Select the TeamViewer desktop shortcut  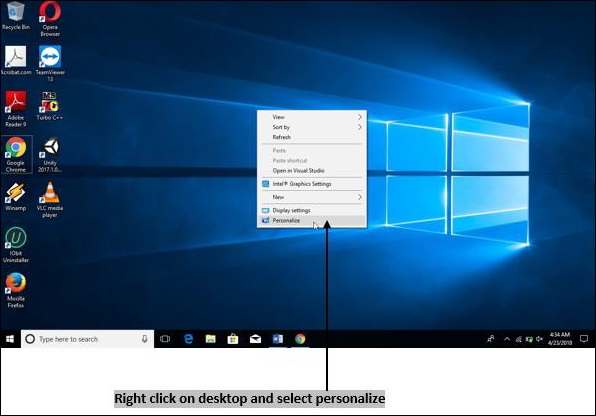click(50, 64)
